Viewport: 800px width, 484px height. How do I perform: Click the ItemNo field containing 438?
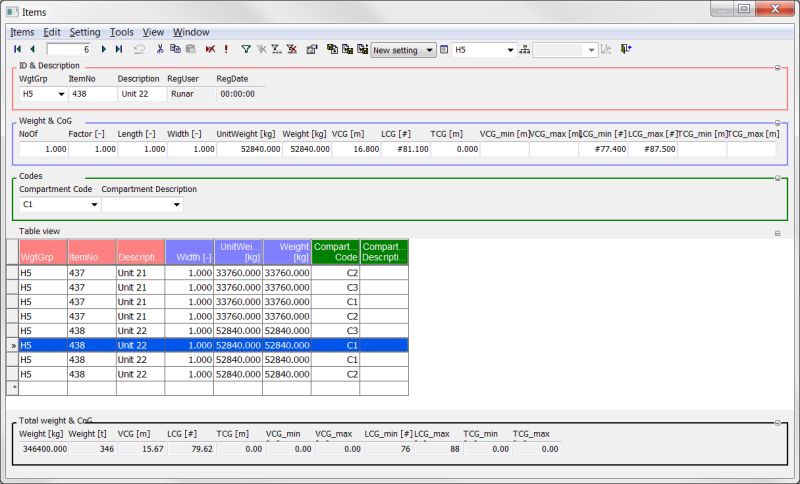coord(92,94)
